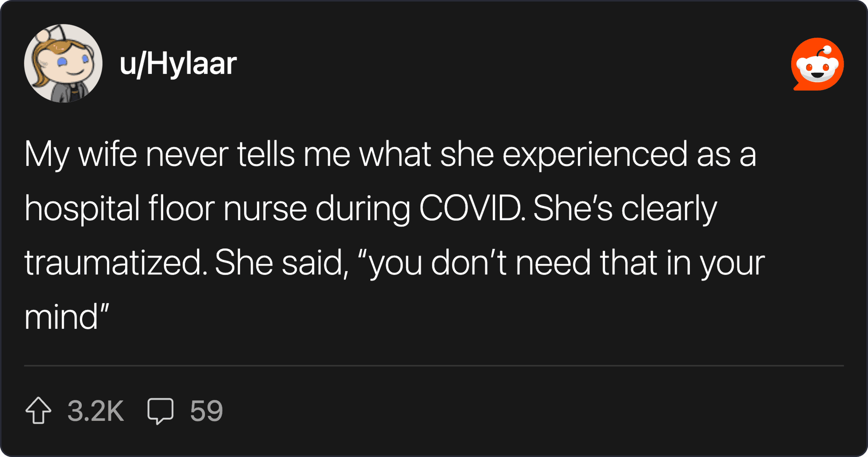Open comments via the speech bubble icon
The width and height of the screenshot is (868, 457).
160,410
